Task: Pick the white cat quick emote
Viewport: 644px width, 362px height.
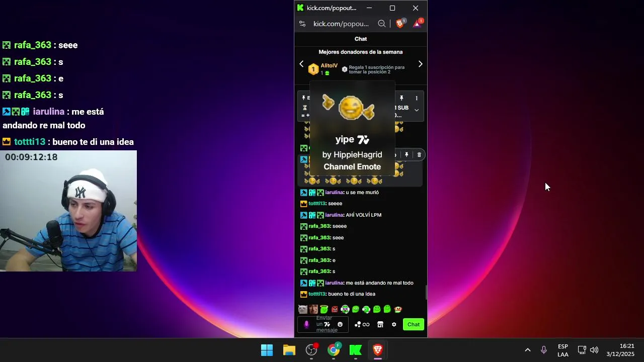Action: 302,309
